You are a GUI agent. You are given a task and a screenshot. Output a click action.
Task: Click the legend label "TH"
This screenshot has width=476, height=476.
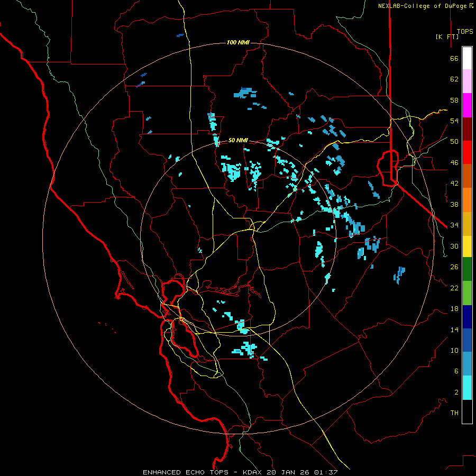coord(454,413)
